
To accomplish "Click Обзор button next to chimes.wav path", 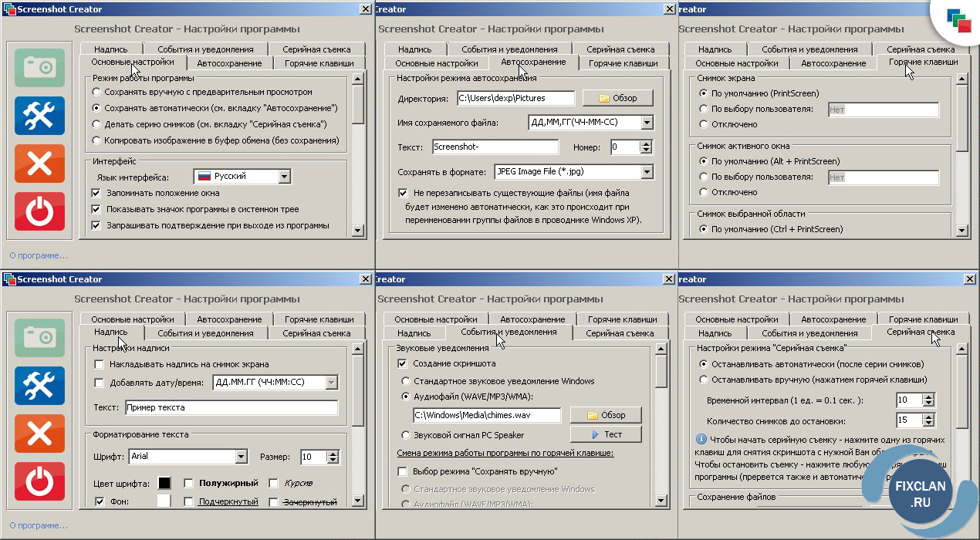I will [x=607, y=415].
